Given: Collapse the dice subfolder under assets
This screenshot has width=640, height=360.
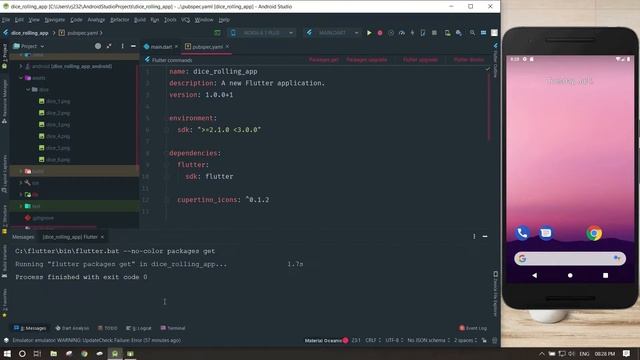Looking at the screenshot, I should (28, 89).
